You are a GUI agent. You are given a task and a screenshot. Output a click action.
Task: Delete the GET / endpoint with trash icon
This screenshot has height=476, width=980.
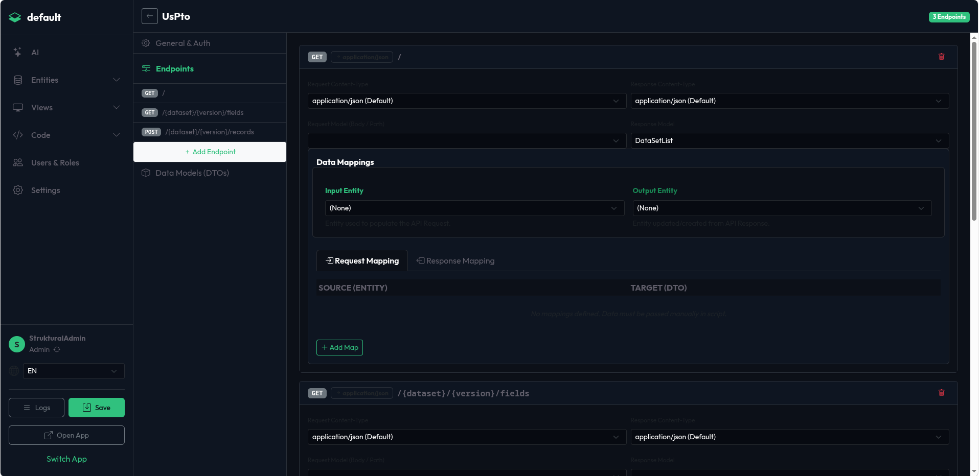[x=941, y=57]
